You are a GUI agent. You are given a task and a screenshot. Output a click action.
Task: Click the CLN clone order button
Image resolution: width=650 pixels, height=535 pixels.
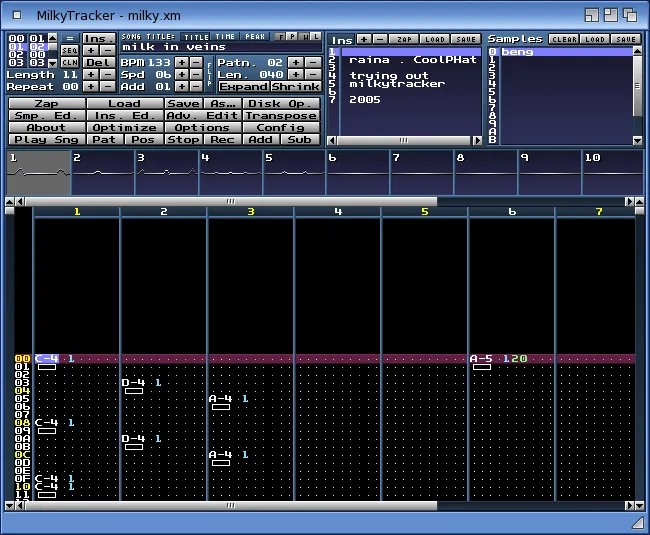coord(69,62)
